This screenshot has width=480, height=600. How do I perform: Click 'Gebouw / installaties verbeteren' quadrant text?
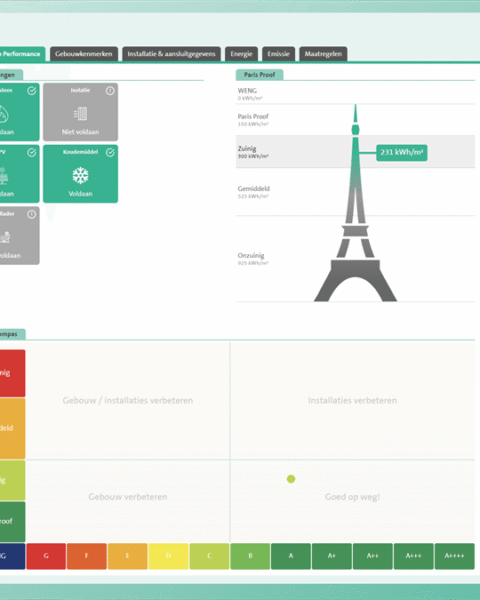point(128,400)
